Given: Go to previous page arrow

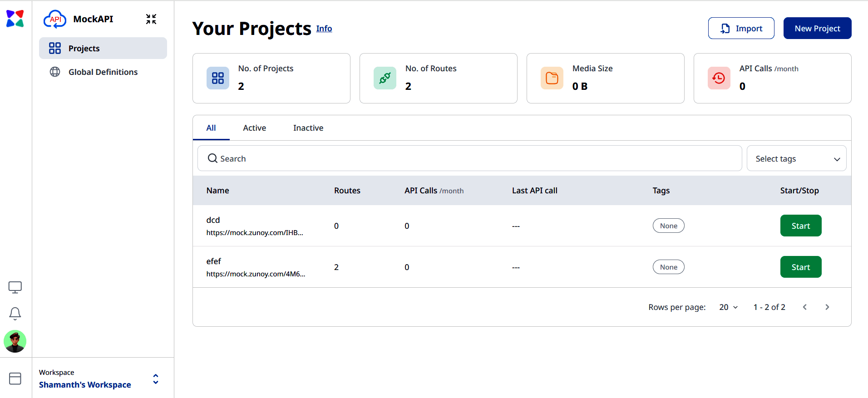Looking at the screenshot, I should [805, 307].
